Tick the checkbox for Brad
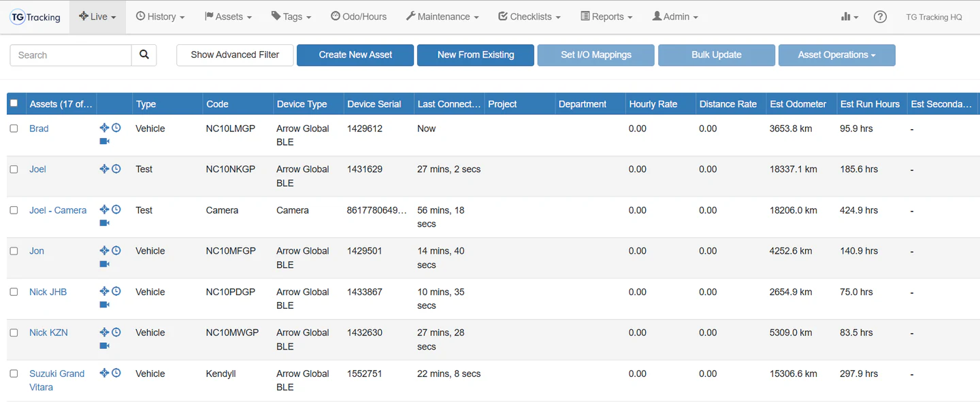980x402 pixels. (14, 129)
